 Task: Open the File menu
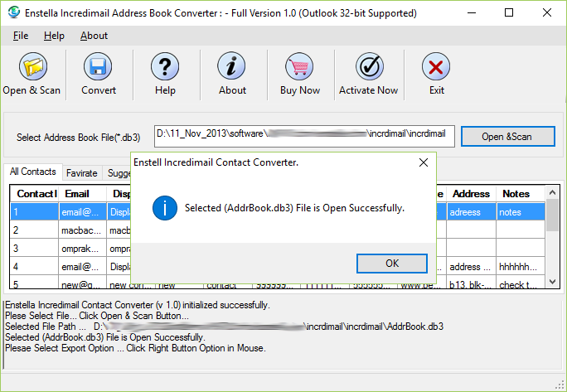pos(21,36)
